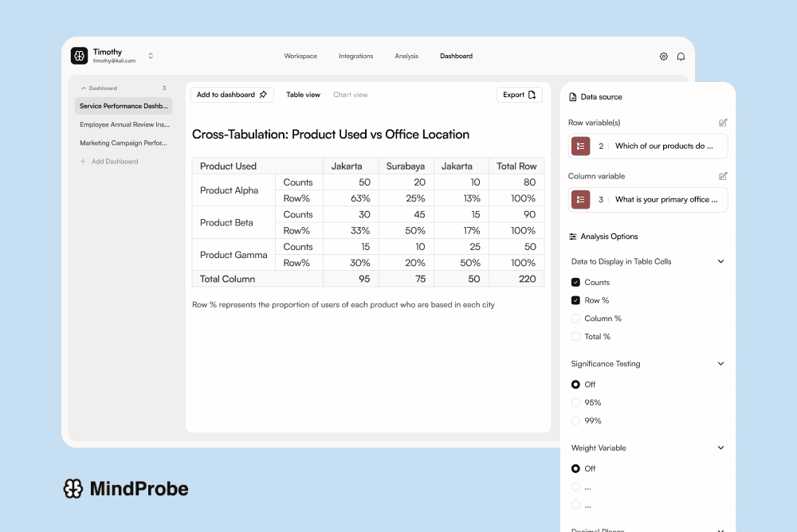Click the Export file icon
Viewport: 797px width, 532px height.
pyautogui.click(x=533, y=94)
